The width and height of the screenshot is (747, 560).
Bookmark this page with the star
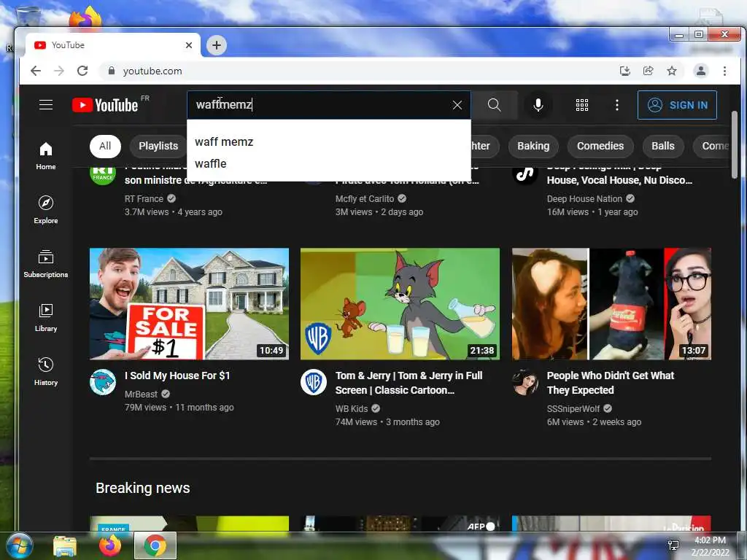(672, 71)
